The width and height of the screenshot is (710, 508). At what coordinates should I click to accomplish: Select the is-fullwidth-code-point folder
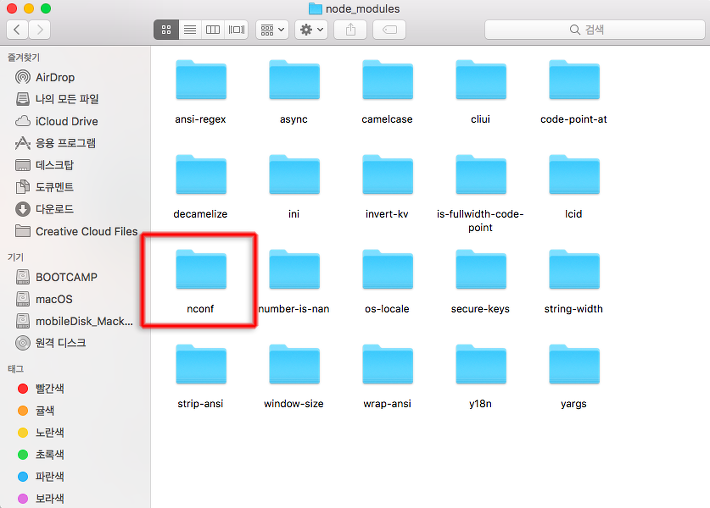tap(480, 193)
